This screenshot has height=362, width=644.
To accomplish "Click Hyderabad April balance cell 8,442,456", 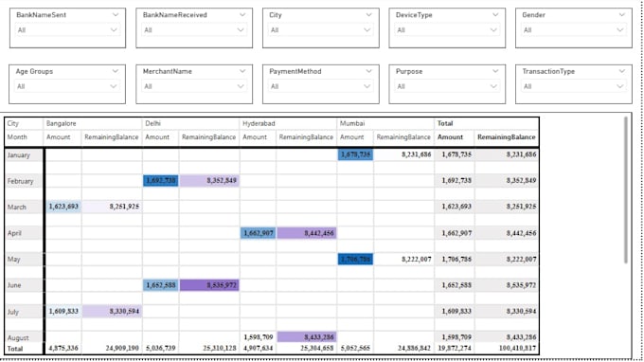I will click(307, 233).
